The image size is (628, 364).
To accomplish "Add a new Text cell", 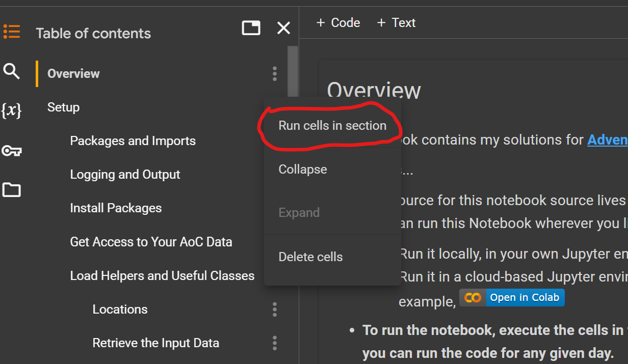I will (396, 23).
